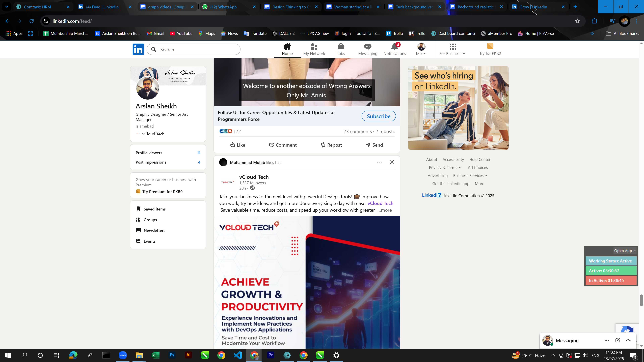644x362 pixels.
Task: Open the tab search dropdown
Action: (x=7, y=7)
